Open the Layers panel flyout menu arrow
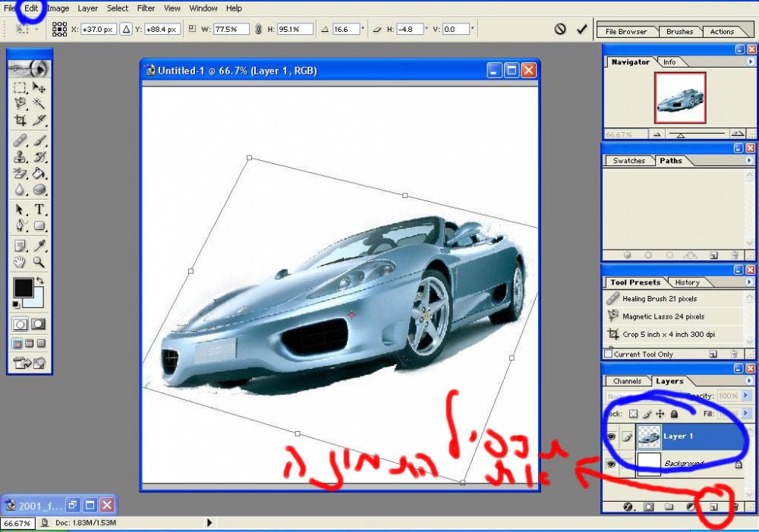 pyautogui.click(x=749, y=382)
